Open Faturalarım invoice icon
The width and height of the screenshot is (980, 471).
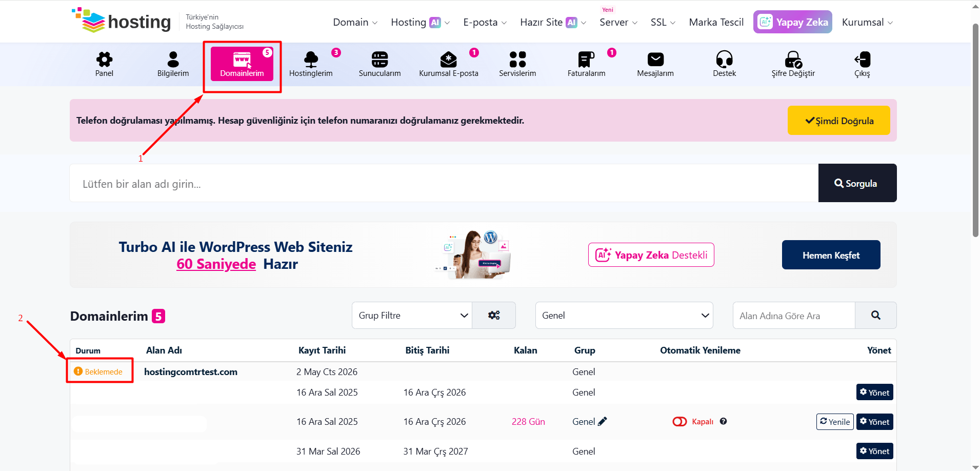click(586, 60)
